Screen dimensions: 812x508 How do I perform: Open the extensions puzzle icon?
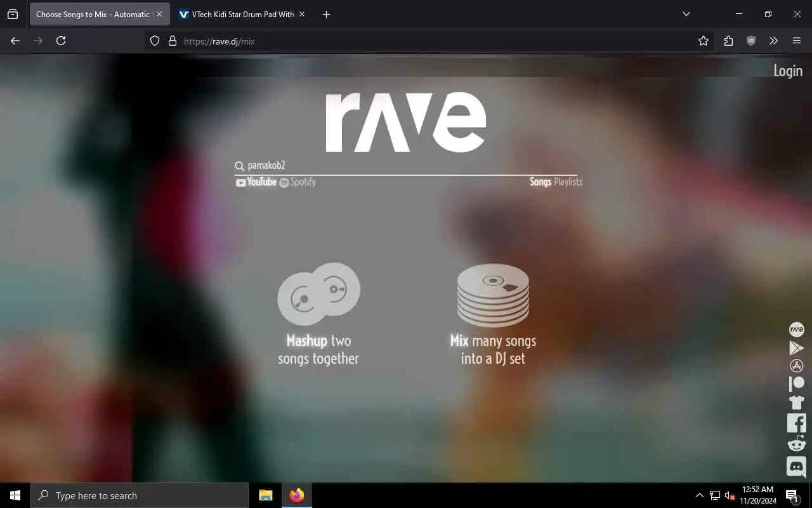(x=728, y=41)
